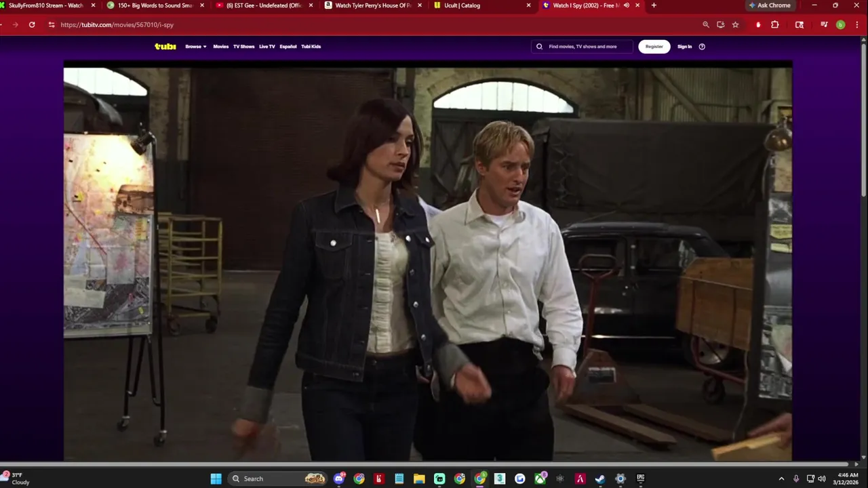Close the EST Gee Undefeated tab

[x=311, y=5]
